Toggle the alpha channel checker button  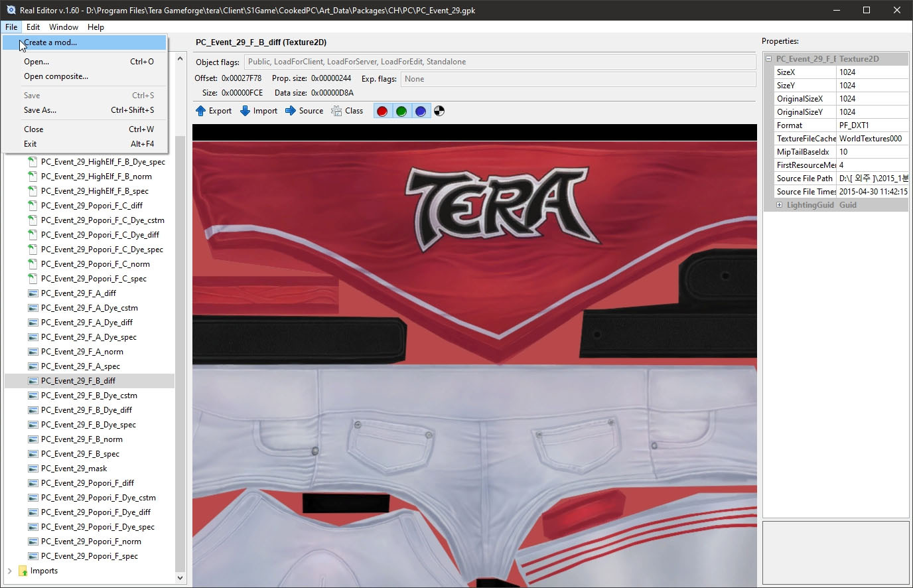(439, 111)
